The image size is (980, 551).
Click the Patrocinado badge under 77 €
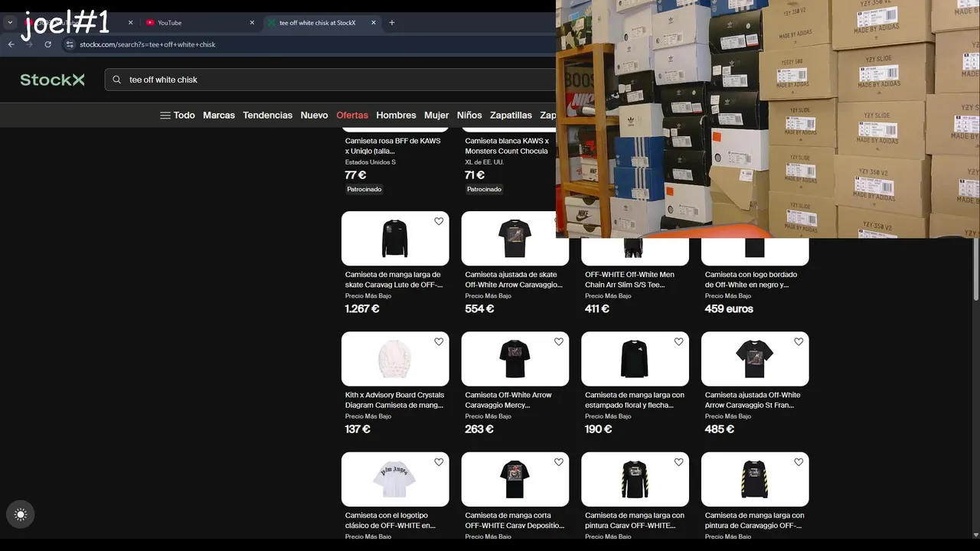tap(364, 189)
